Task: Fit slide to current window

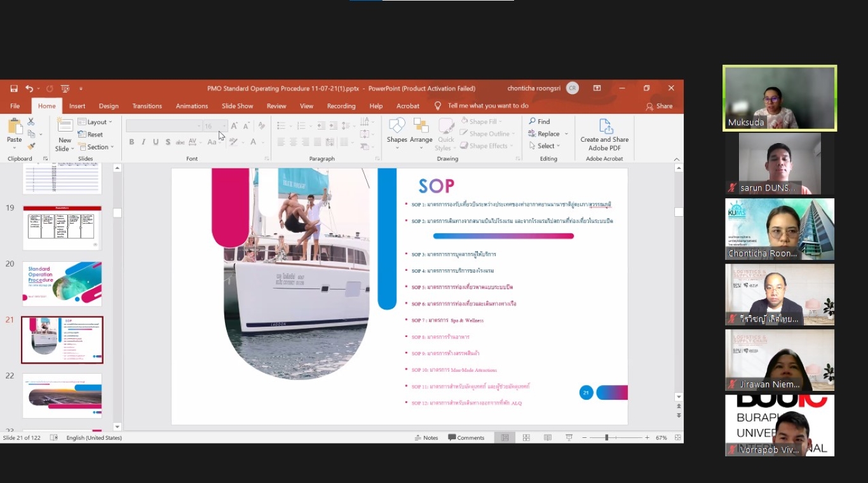Action: tap(678, 437)
